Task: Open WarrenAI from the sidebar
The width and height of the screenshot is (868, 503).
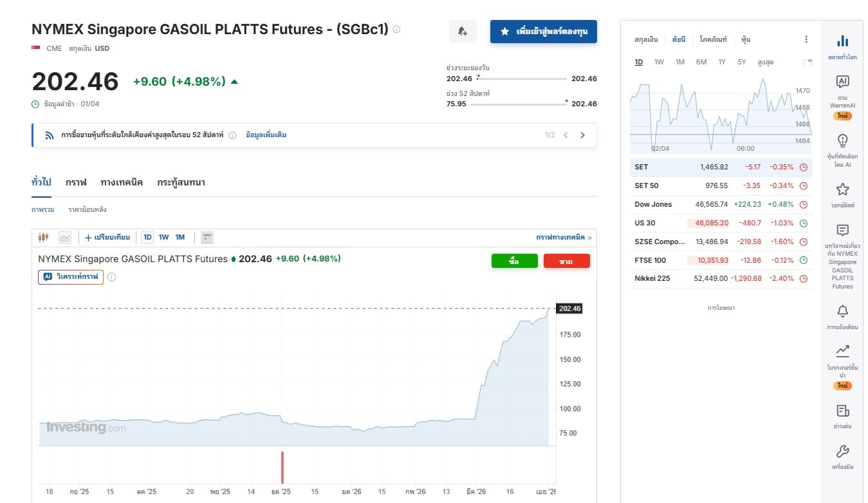Action: [842, 90]
